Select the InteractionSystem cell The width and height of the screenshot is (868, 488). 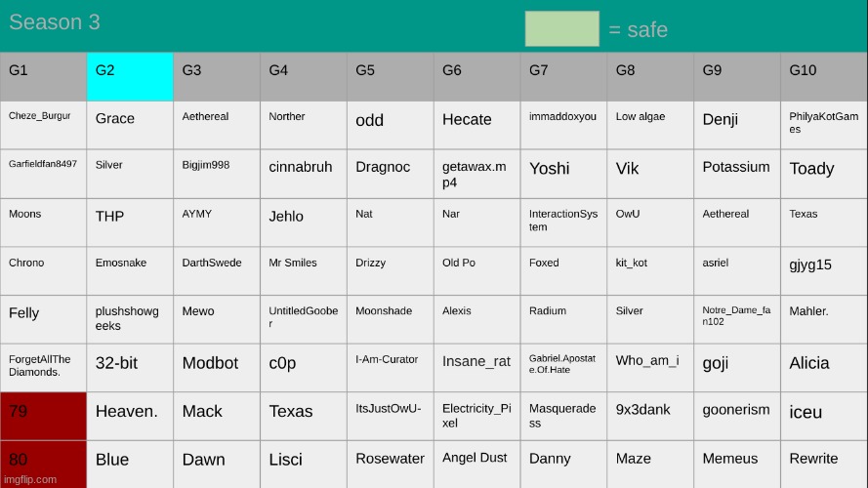[x=563, y=222]
